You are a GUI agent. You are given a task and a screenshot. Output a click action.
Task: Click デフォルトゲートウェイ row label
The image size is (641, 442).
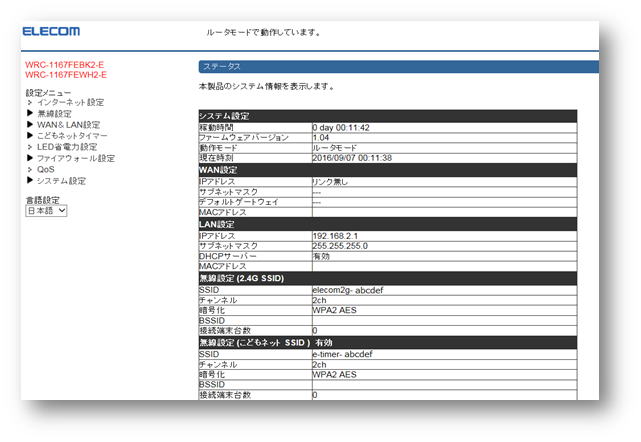pos(239,202)
